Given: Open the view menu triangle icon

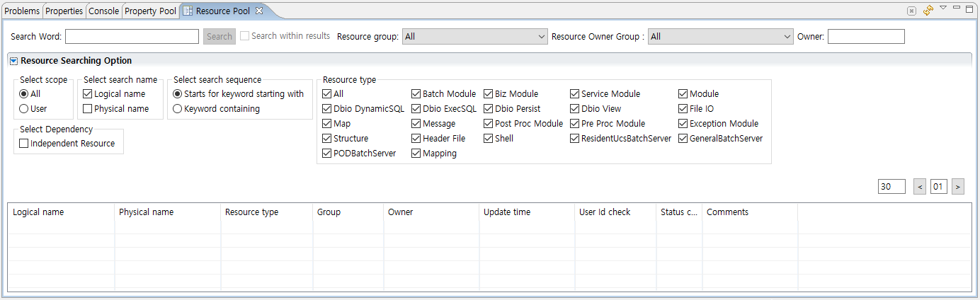Looking at the screenshot, I should [943, 8].
